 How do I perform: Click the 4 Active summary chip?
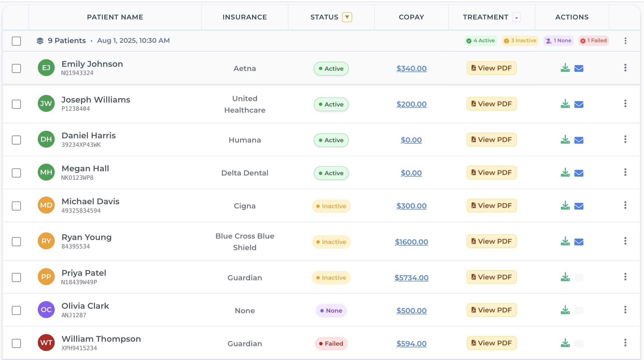pos(480,40)
